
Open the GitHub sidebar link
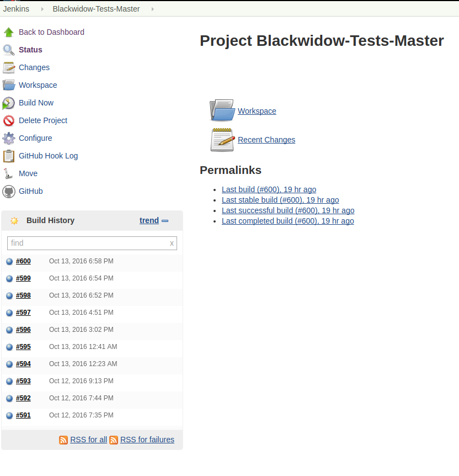31,191
